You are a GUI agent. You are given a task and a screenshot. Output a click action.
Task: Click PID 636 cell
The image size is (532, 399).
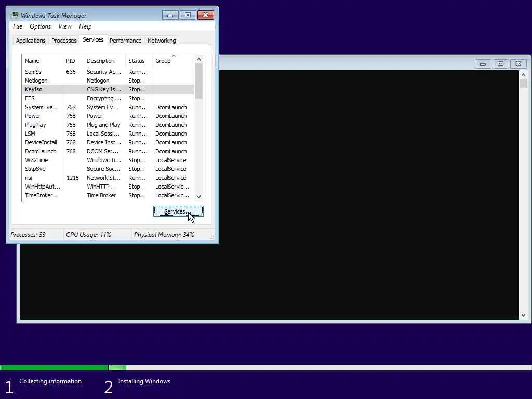[71, 72]
